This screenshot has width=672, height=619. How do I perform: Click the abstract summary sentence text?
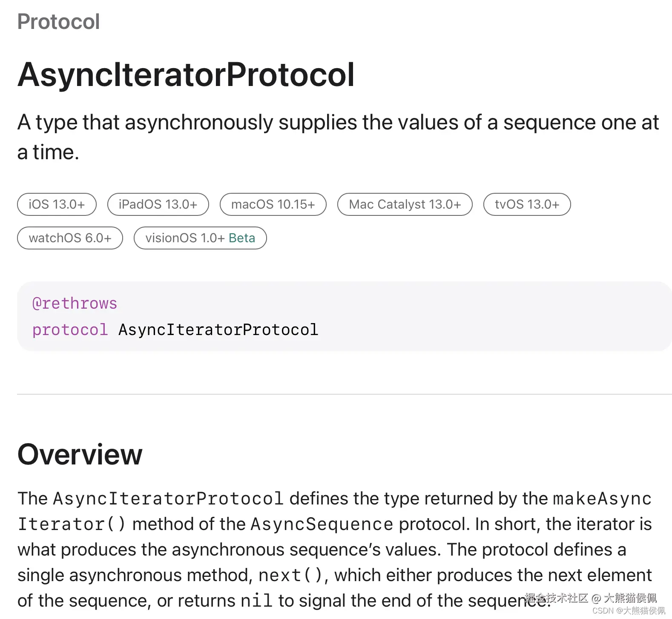click(x=337, y=123)
